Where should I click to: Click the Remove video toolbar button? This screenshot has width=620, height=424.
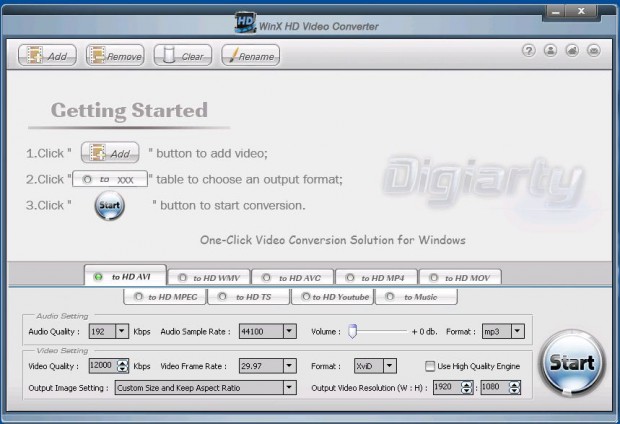click(115, 55)
